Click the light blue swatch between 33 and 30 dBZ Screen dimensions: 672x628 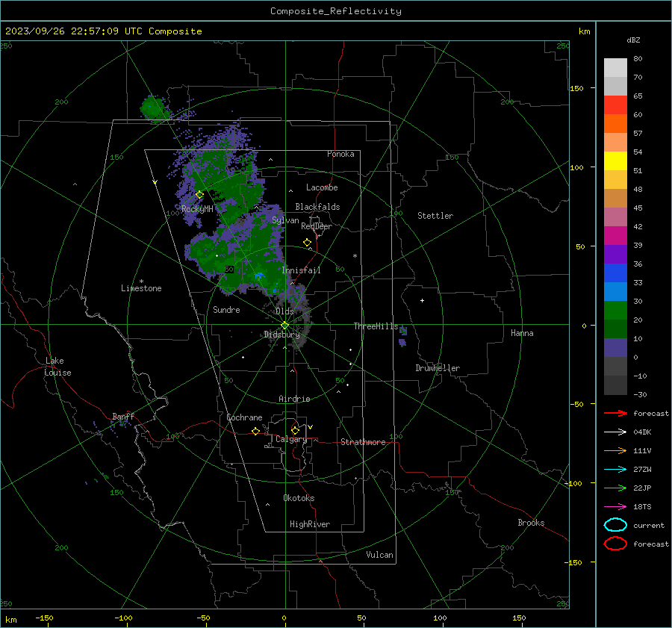(615, 291)
